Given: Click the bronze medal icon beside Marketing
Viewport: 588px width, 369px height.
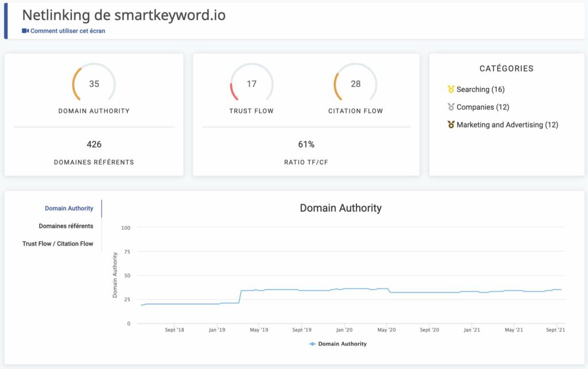Looking at the screenshot, I should (x=451, y=124).
